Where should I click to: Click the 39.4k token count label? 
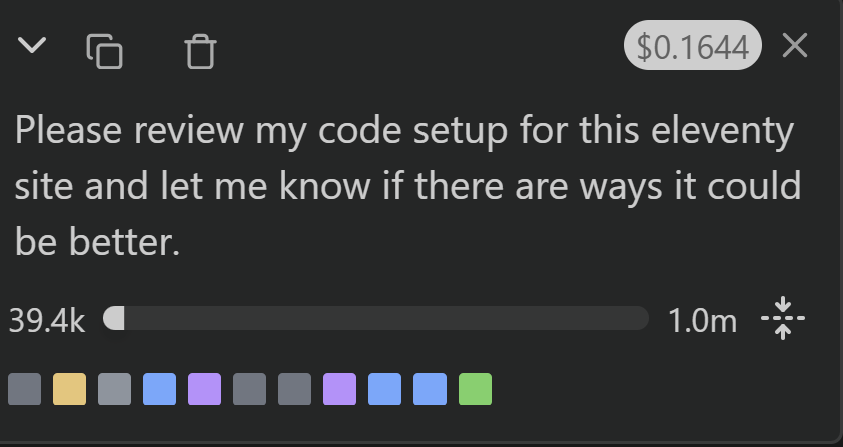(47, 320)
